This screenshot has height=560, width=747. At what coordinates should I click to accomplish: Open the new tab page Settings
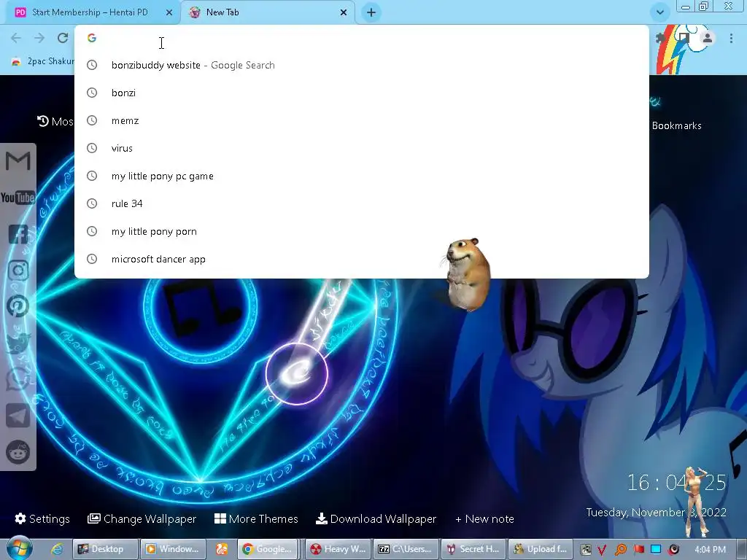click(42, 518)
